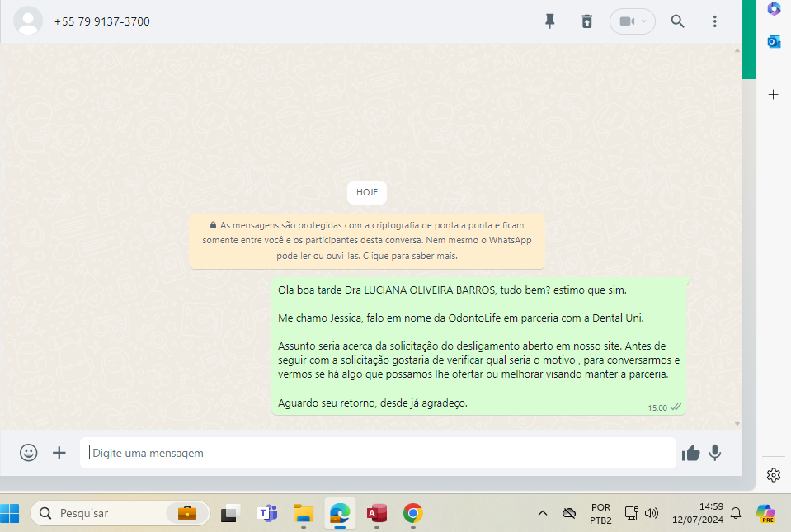Open Outlook in the Edge sidebar
This screenshot has width=791, height=532.
(774, 41)
